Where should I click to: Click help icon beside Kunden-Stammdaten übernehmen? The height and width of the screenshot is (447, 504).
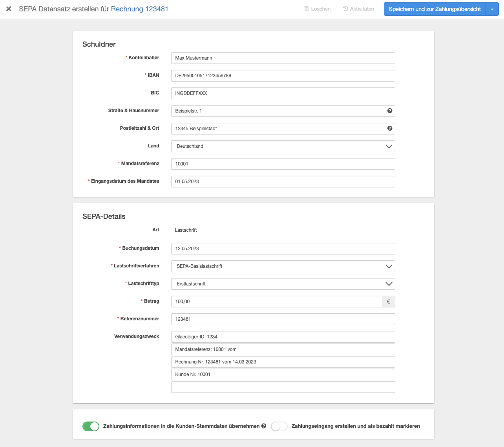[x=264, y=426]
